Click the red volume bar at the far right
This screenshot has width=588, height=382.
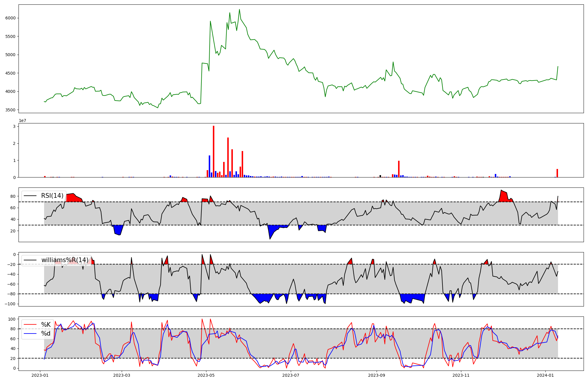pyautogui.click(x=557, y=173)
